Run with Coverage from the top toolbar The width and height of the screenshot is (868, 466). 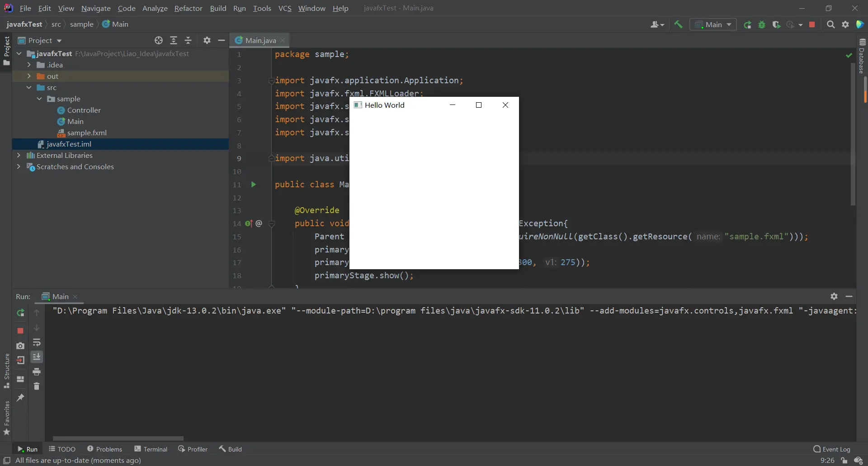[x=776, y=25]
